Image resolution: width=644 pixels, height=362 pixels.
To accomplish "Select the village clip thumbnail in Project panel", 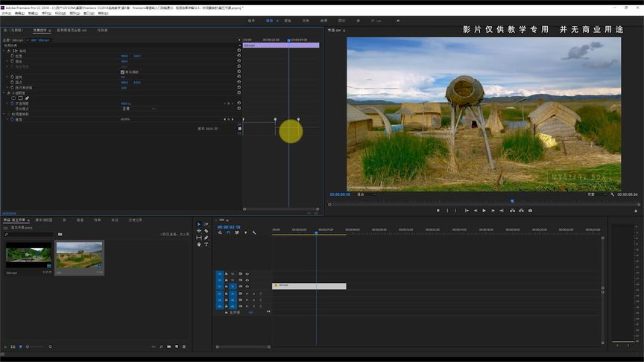I will pyautogui.click(x=79, y=256).
